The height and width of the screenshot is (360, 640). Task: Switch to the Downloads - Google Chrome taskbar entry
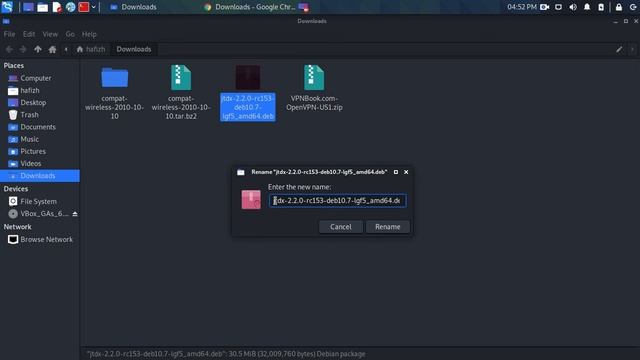[x=250, y=7]
